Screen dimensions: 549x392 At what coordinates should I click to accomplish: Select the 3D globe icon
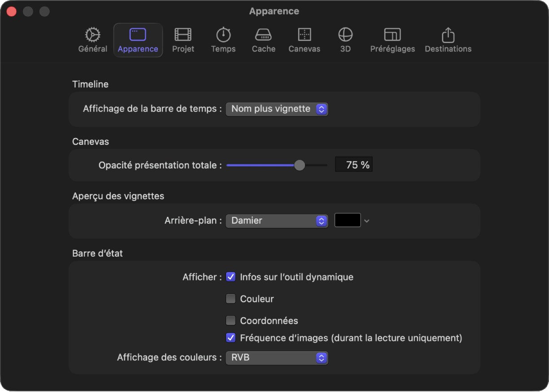point(345,34)
